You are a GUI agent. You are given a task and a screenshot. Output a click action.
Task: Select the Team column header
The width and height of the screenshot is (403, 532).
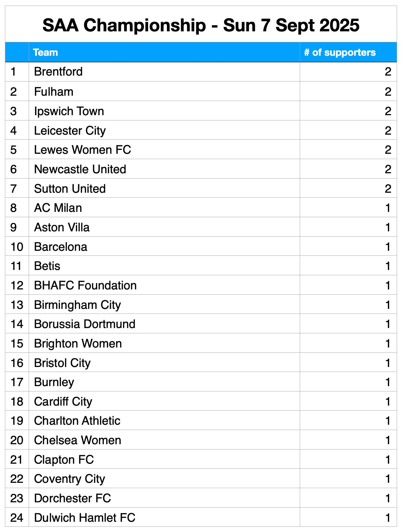[46, 52]
